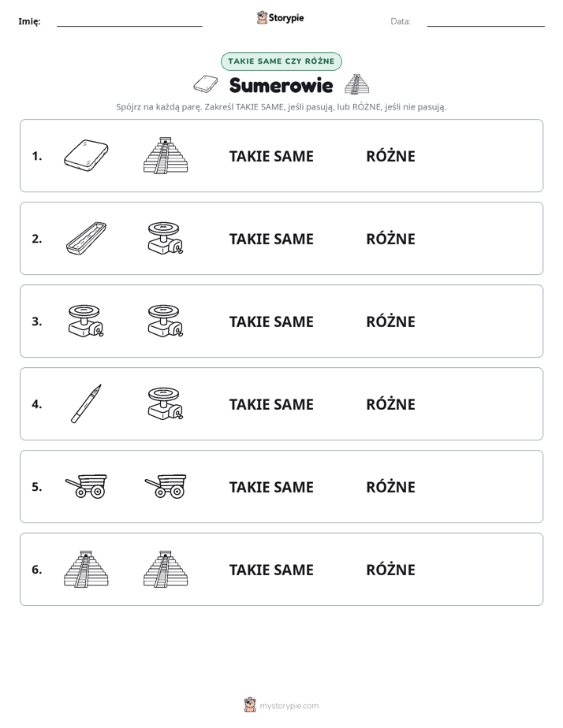Choose RÓŻNE in row 2
This screenshot has height=728, width=563.
(390, 239)
